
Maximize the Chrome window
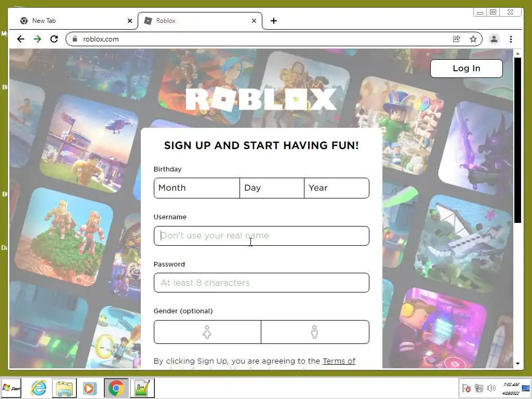click(493, 12)
